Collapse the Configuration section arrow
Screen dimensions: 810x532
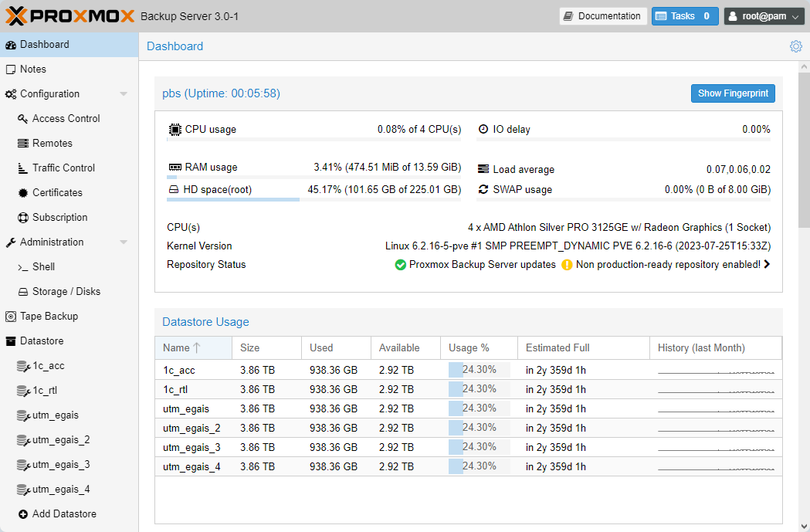(124, 94)
